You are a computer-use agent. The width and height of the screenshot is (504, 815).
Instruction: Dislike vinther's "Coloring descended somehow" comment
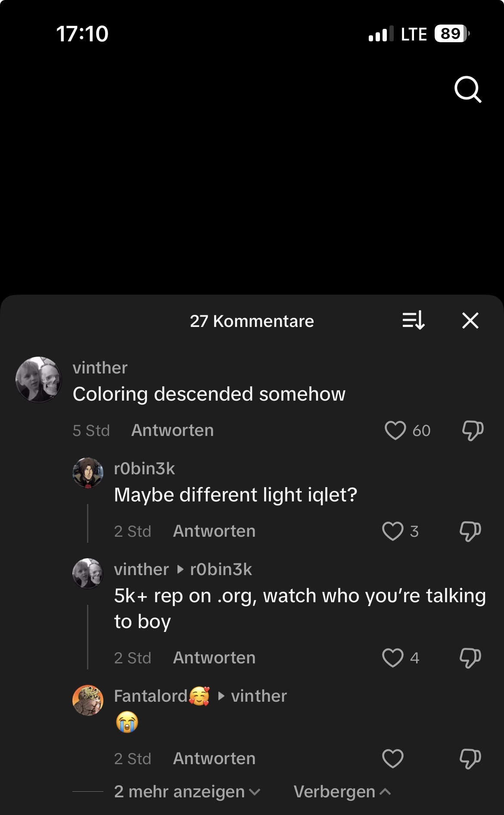[x=473, y=430]
